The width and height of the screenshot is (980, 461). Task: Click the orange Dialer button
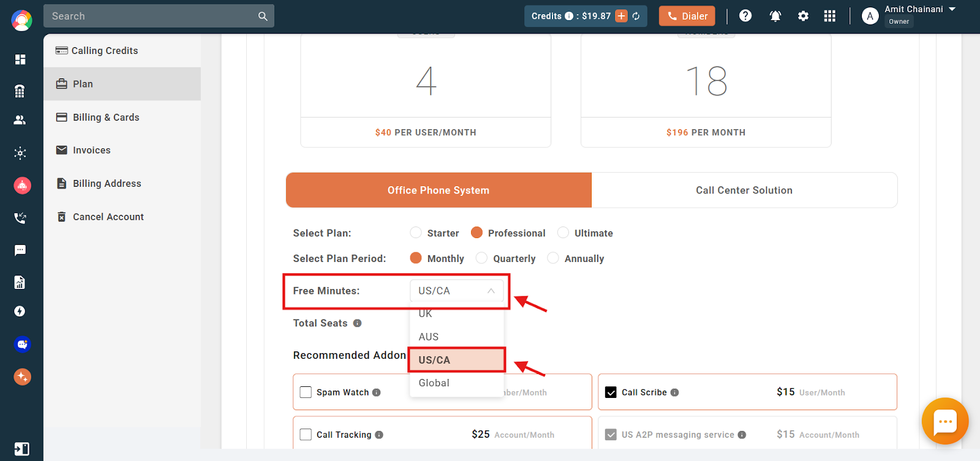tap(687, 16)
